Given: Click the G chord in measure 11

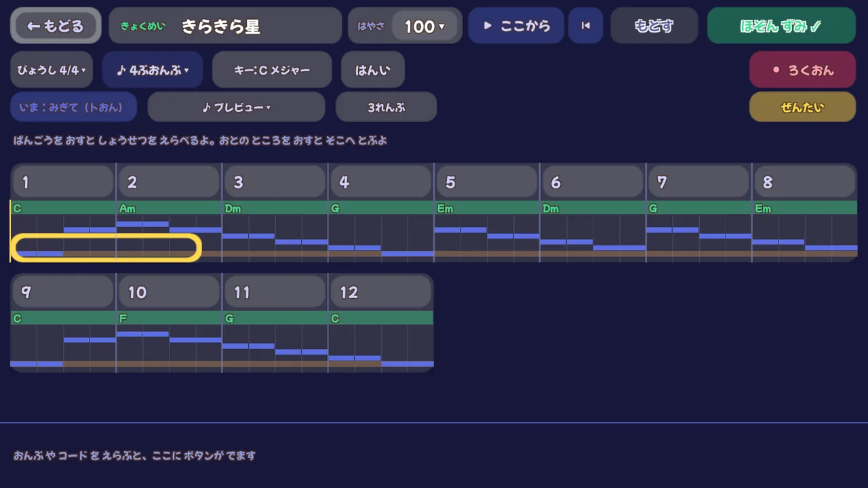Looking at the screenshot, I should coord(275,318).
